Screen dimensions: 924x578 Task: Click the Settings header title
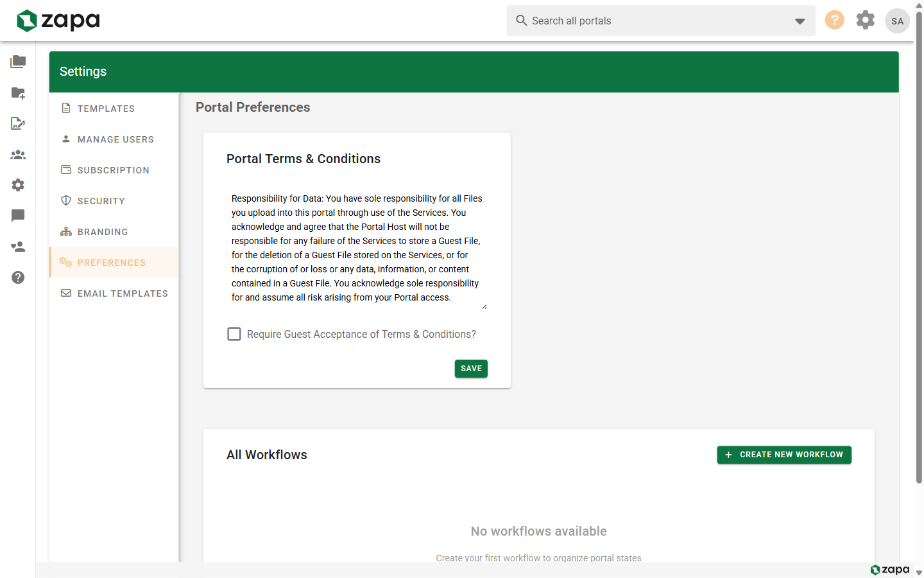(83, 71)
